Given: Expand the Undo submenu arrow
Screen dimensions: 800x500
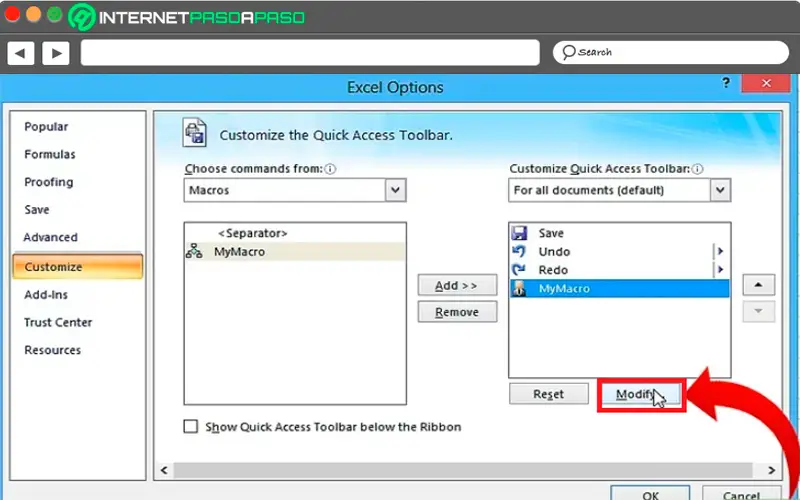Looking at the screenshot, I should pyautogui.click(x=720, y=251).
